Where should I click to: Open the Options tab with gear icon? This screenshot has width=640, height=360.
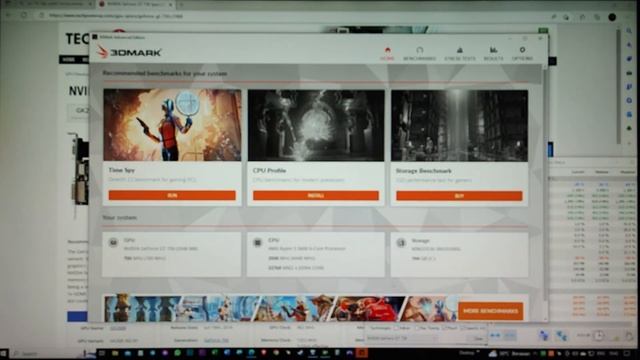tap(522, 53)
